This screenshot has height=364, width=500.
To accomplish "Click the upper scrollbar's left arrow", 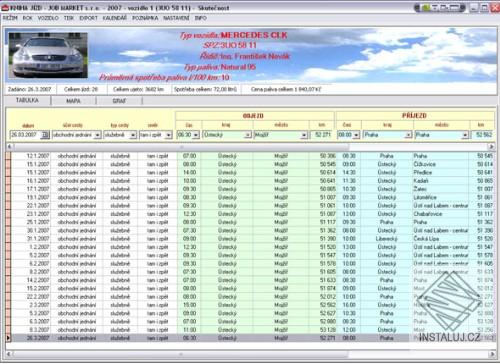I will tap(9, 147).
